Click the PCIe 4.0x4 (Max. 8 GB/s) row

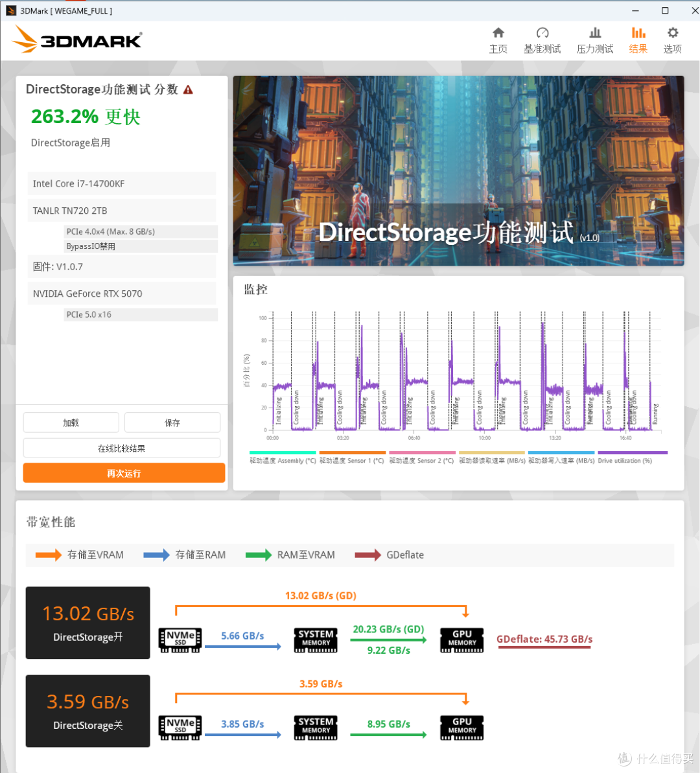coord(141,231)
